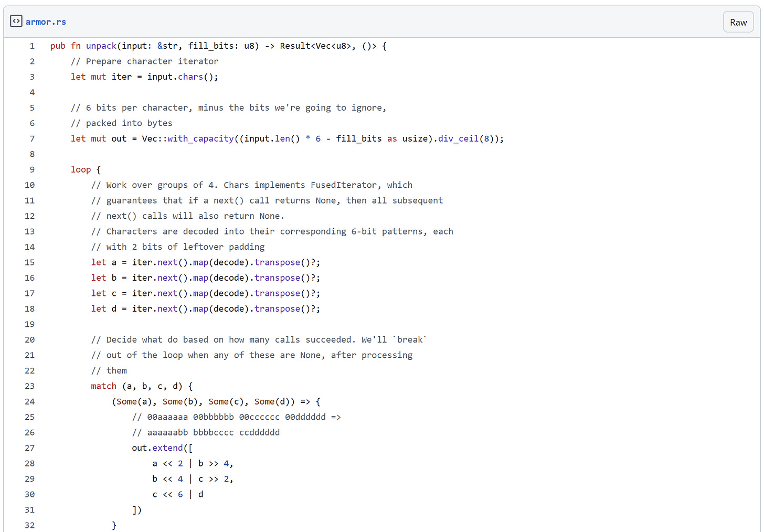Jump to line number 9
Image resolution: width=764 pixels, height=532 pixels.
click(32, 170)
